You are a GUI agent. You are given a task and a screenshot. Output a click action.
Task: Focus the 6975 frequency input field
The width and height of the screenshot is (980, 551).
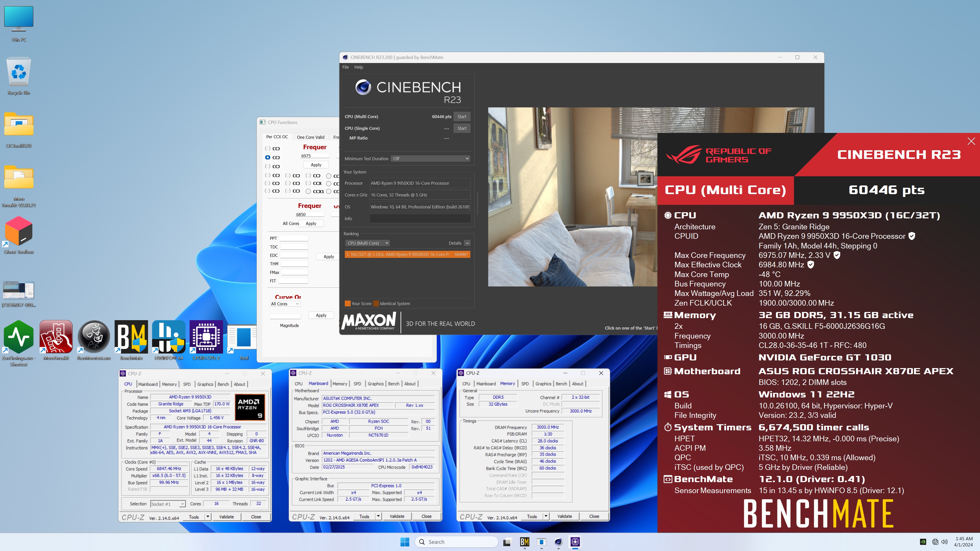point(315,156)
